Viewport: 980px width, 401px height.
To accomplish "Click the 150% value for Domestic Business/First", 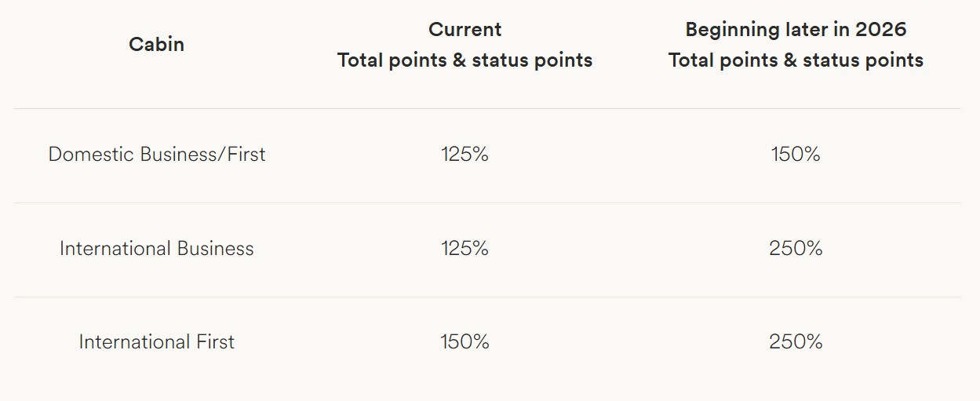I will [796, 155].
